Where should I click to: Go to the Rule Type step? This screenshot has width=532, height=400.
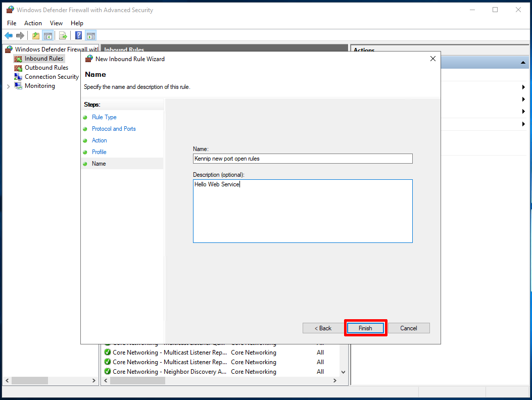pyautogui.click(x=104, y=117)
